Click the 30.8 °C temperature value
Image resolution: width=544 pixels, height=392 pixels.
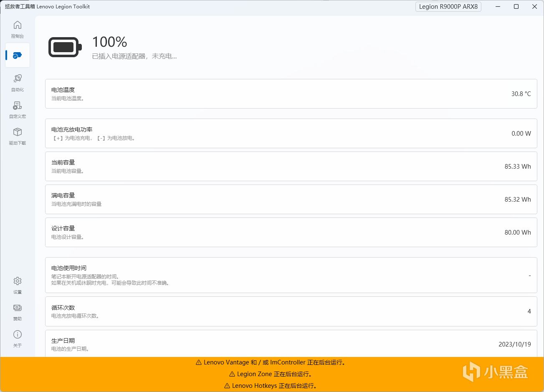[521, 94]
